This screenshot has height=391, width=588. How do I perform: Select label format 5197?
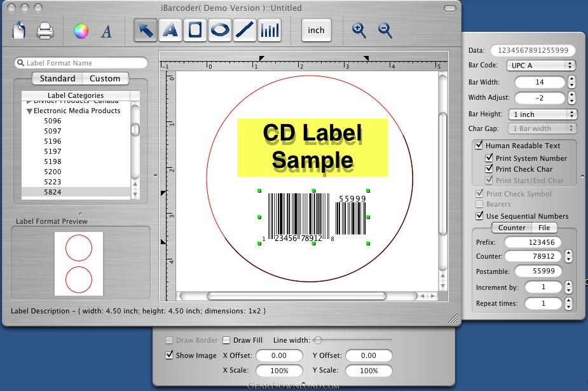coord(53,151)
